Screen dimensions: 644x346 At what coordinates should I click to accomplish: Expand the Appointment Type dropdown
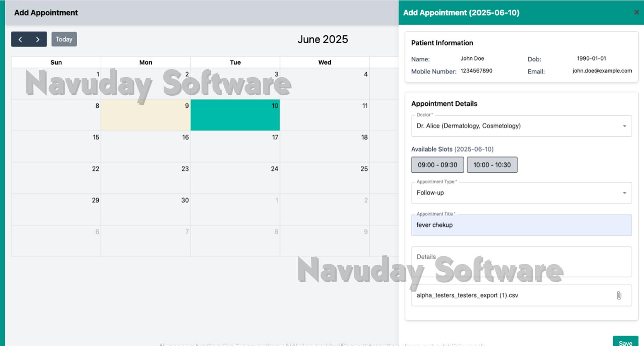coord(522,193)
